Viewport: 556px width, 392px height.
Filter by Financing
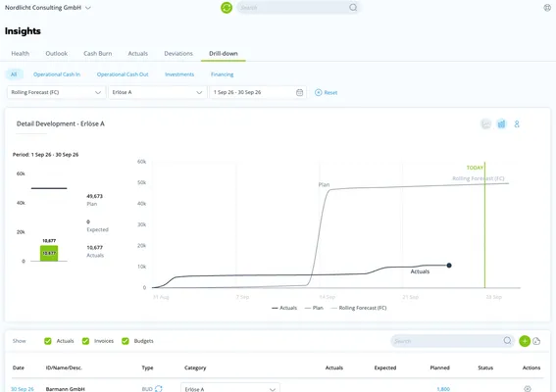(x=222, y=74)
